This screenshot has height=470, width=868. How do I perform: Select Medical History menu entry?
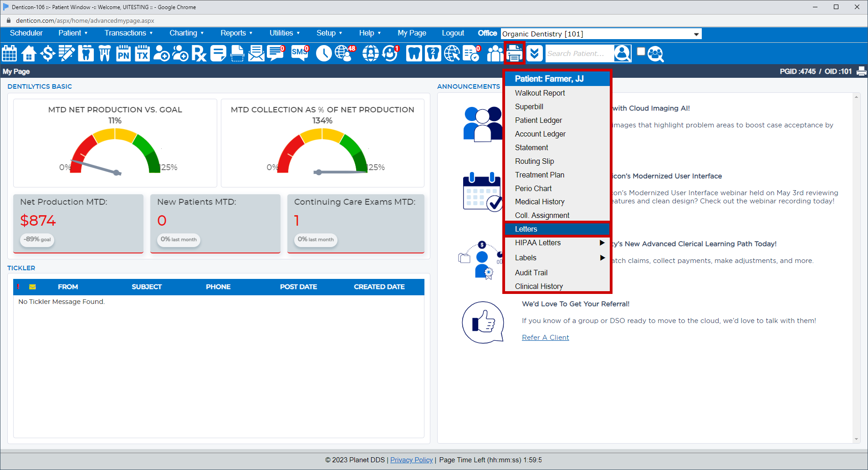pyautogui.click(x=557, y=202)
